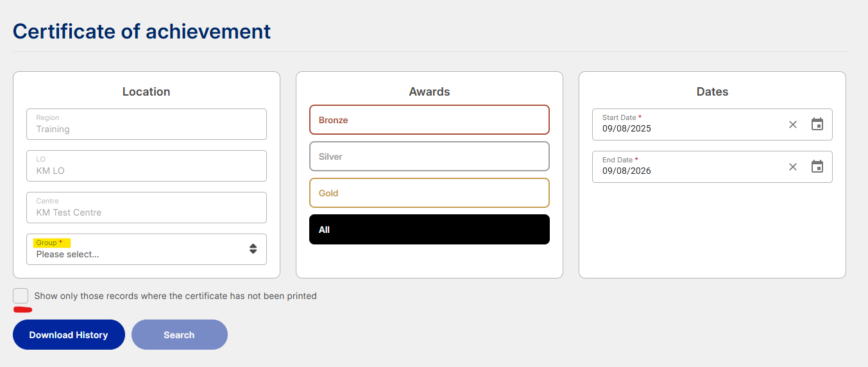Click the Centre field KM Test Centre
868x367 pixels.
point(146,207)
